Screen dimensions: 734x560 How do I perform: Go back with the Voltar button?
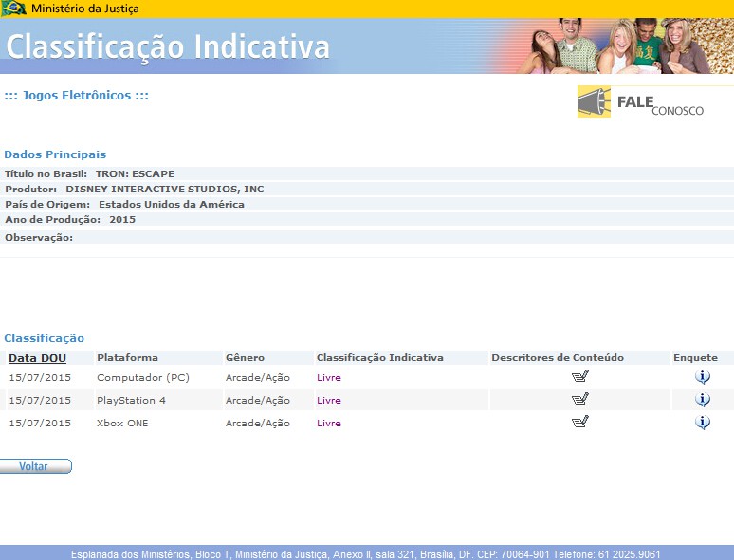36,466
